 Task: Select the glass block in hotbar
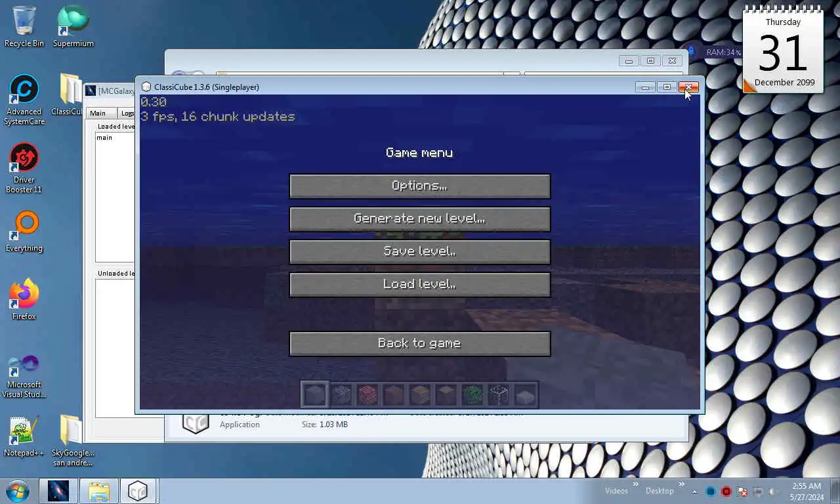pos(499,394)
